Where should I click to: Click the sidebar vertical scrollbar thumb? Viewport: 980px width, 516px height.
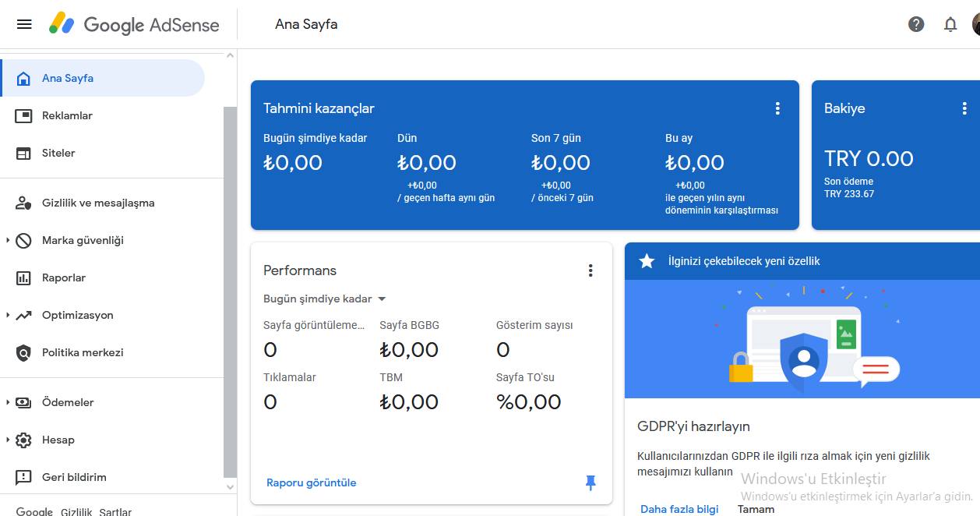point(230,292)
